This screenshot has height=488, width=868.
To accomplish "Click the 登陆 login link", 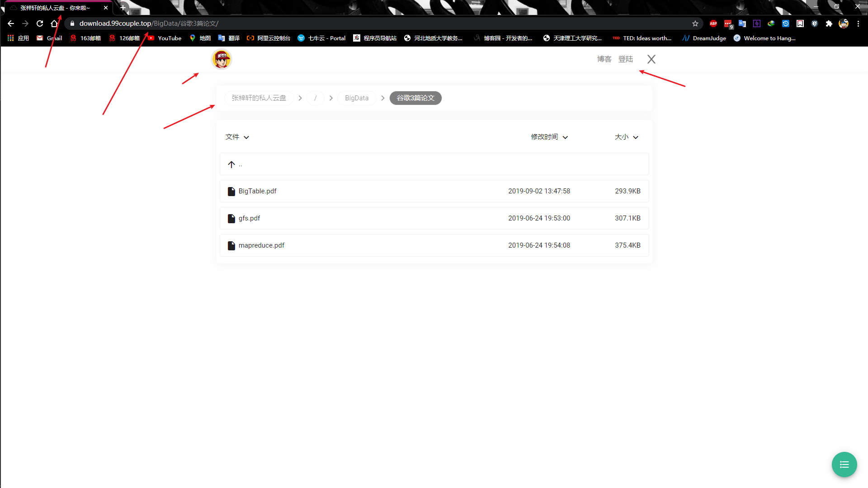I will (x=626, y=59).
